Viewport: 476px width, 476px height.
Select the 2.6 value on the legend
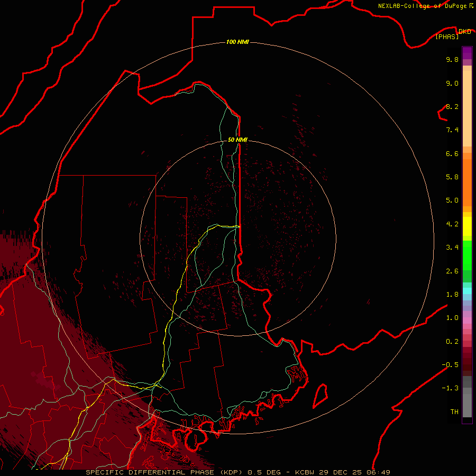(452, 271)
